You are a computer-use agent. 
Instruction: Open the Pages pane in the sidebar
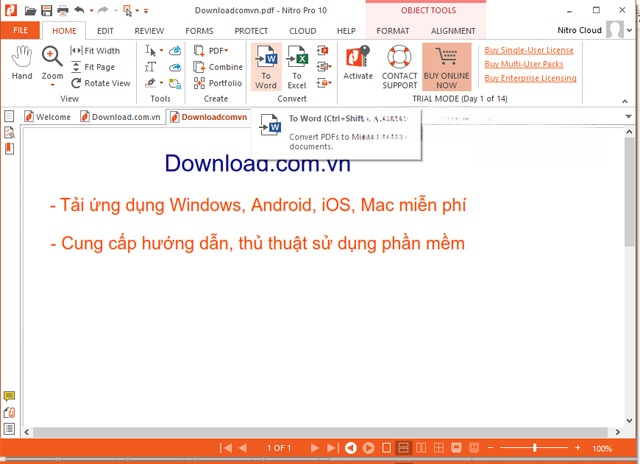pyautogui.click(x=9, y=116)
